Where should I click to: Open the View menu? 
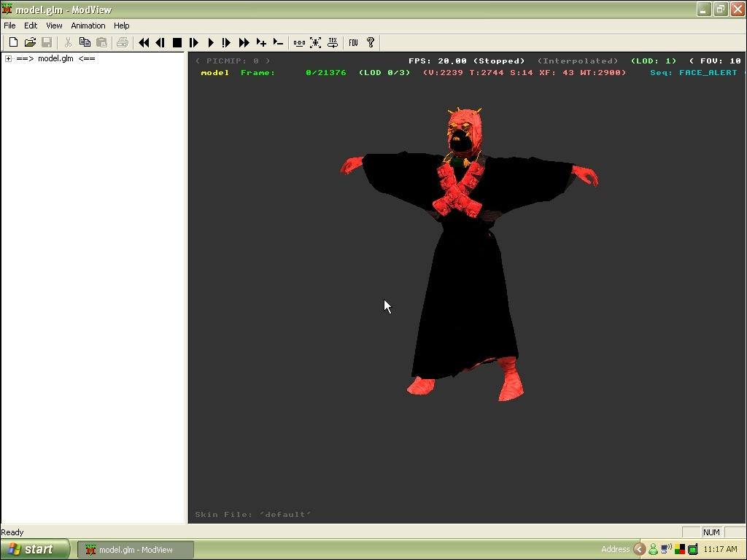pyautogui.click(x=54, y=26)
